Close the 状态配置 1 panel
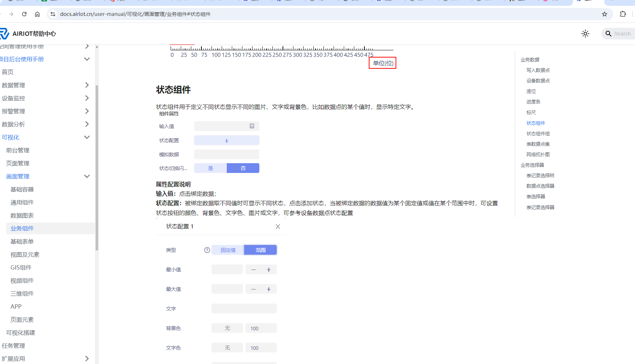Image resolution: width=635 pixels, height=364 pixels. (x=278, y=227)
